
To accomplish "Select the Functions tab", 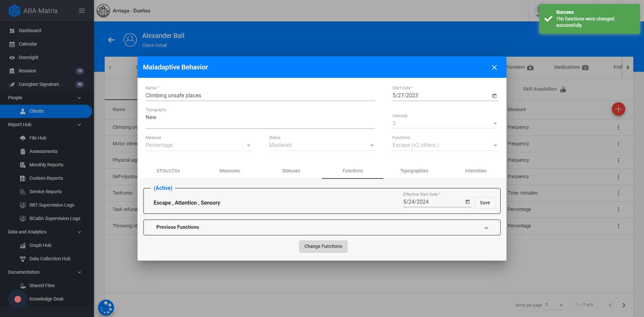I will (353, 171).
